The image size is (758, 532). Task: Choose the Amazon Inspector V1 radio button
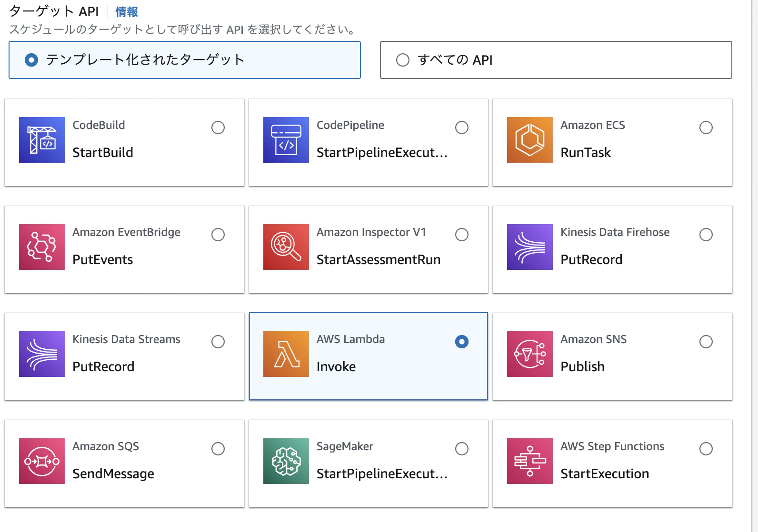[x=462, y=235]
